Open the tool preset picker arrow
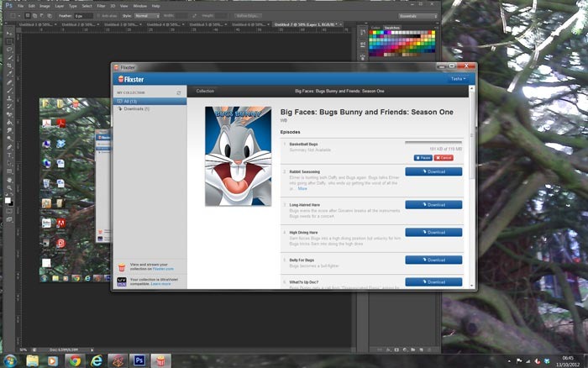 [18, 16]
